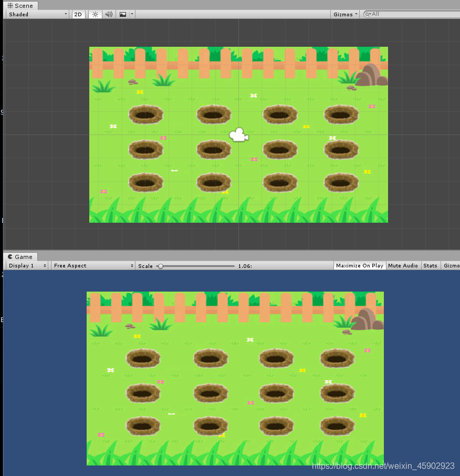The image size is (460, 476).
Task: Toggle the 2D view button
Action: pyautogui.click(x=78, y=14)
